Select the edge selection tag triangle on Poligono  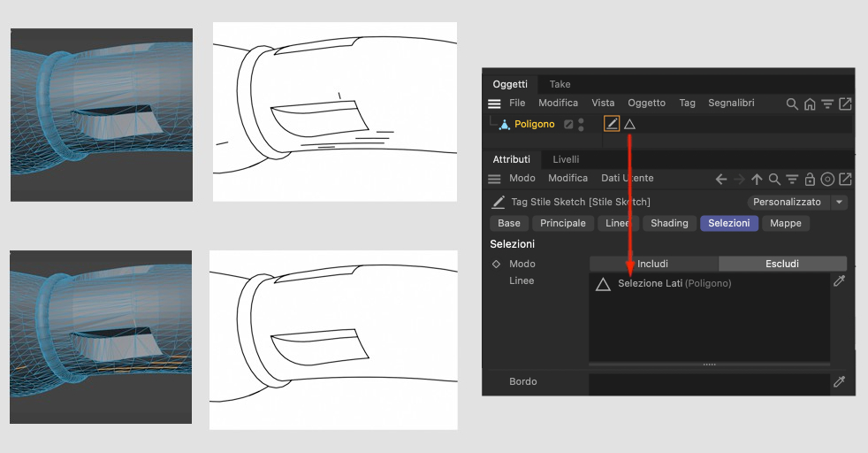point(630,124)
